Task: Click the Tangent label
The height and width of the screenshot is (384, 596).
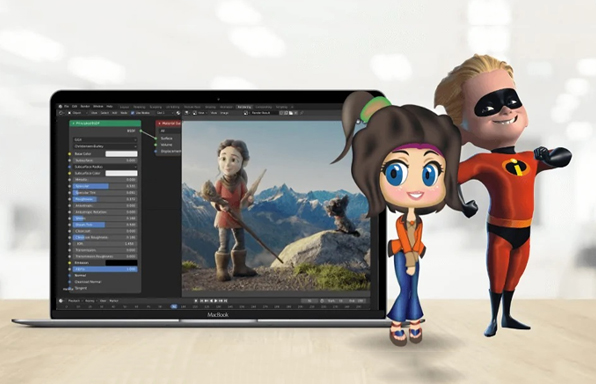Action: tap(81, 288)
